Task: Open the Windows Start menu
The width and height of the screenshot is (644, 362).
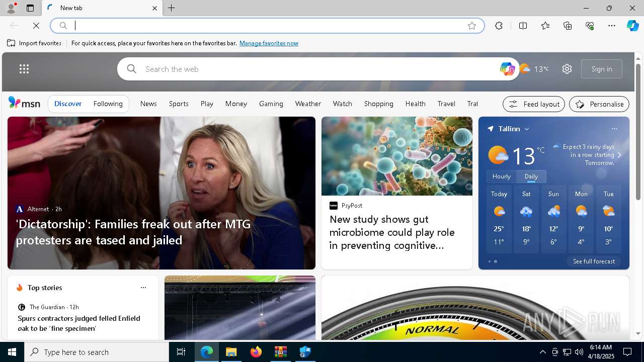Action: (x=12, y=352)
